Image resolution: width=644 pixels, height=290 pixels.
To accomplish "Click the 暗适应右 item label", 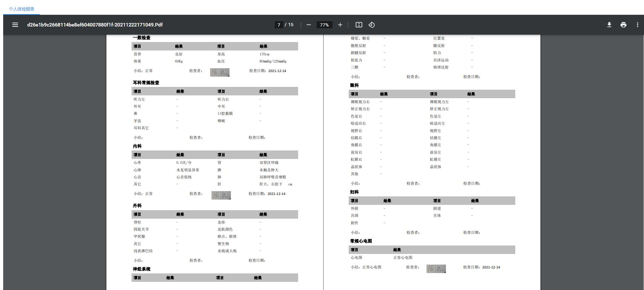I will [x=358, y=123].
